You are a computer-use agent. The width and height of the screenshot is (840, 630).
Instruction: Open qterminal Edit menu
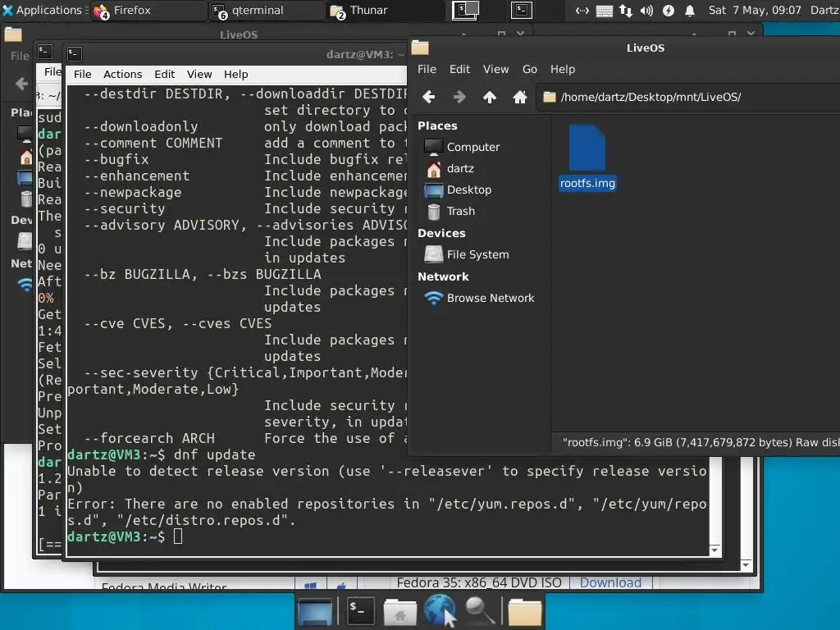pyautogui.click(x=164, y=74)
